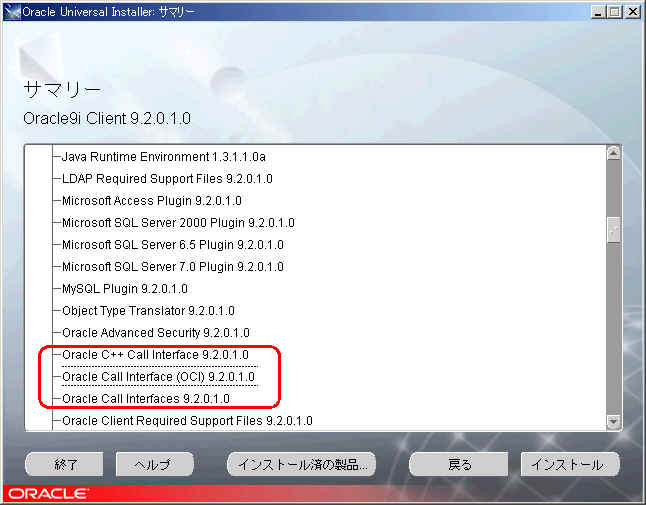This screenshot has height=505, width=646.
Task: Start installation with the インストール button
Action: click(x=570, y=464)
